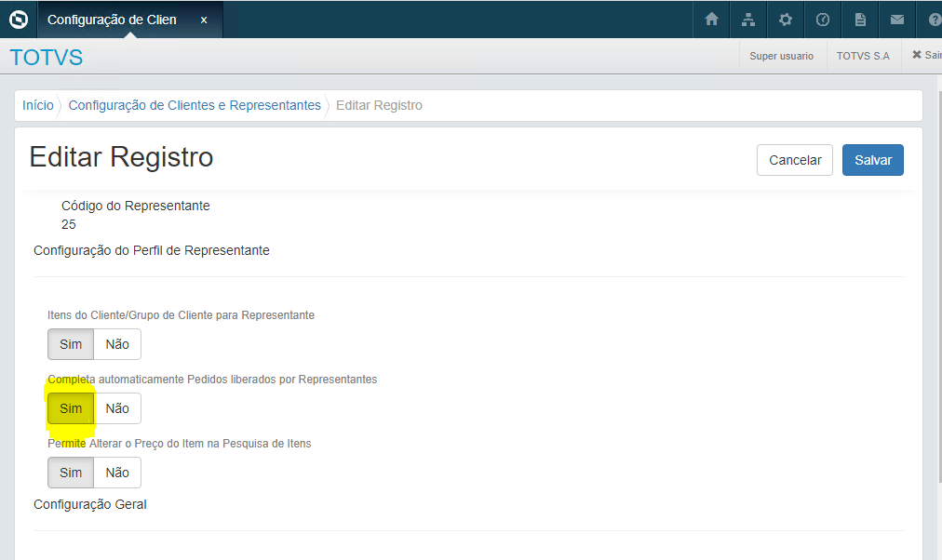This screenshot has width=942, height=560.
Task: Click the highlighted Sim toggle segment
Action: (x=70, y=407)
